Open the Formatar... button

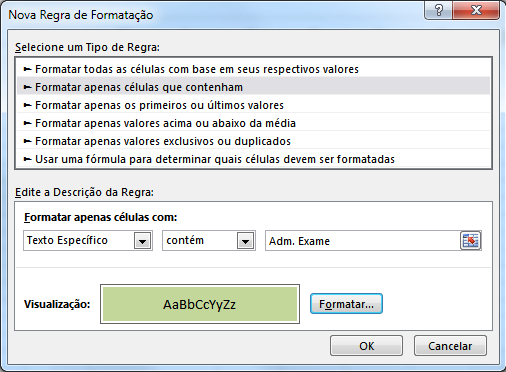[x=346, y=304]
